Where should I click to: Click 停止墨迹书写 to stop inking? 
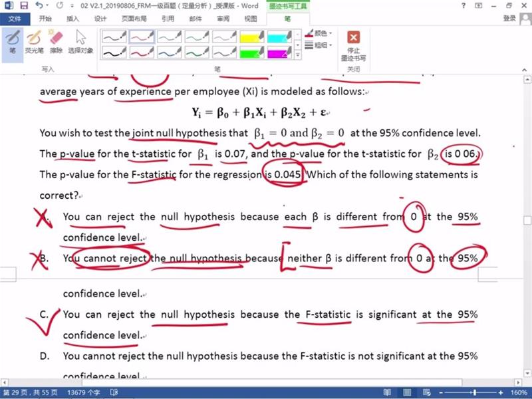[x=353, y=46]
